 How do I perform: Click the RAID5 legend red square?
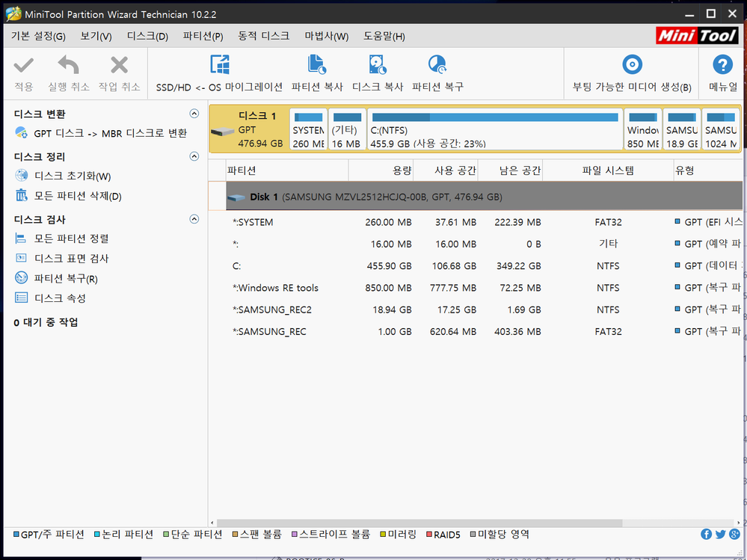coord(429,535)
